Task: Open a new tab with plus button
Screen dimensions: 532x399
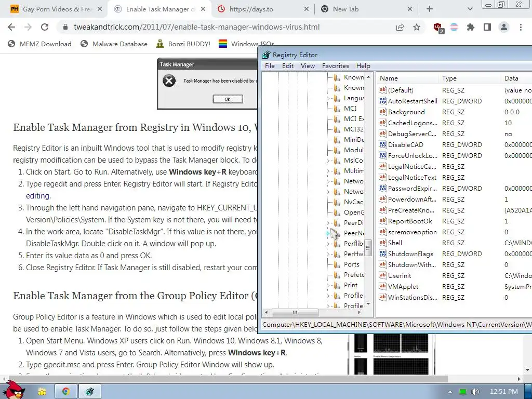Action: point(430,9)
